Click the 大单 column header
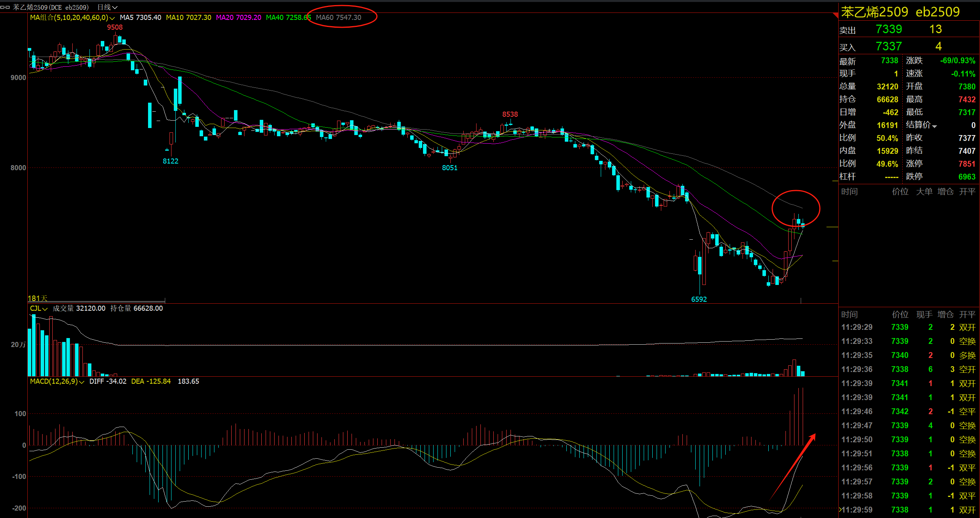Viewport: 980px width, 518px height. [x=924, y=192]
